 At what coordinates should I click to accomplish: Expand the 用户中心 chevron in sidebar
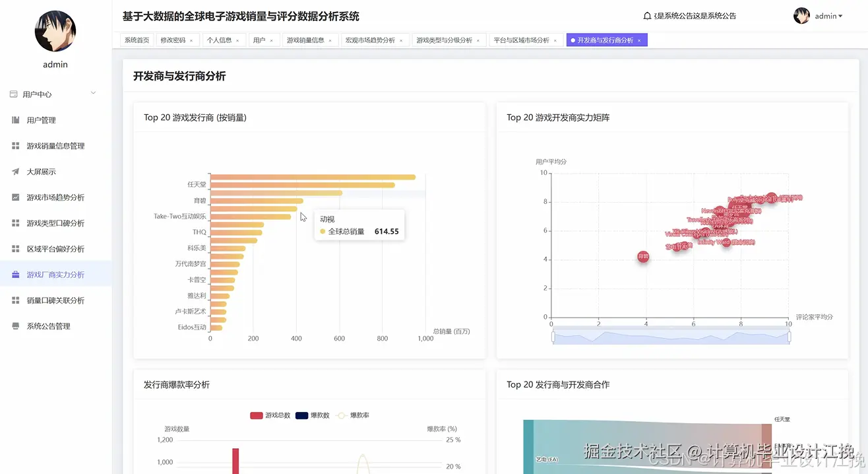[93, 93]
